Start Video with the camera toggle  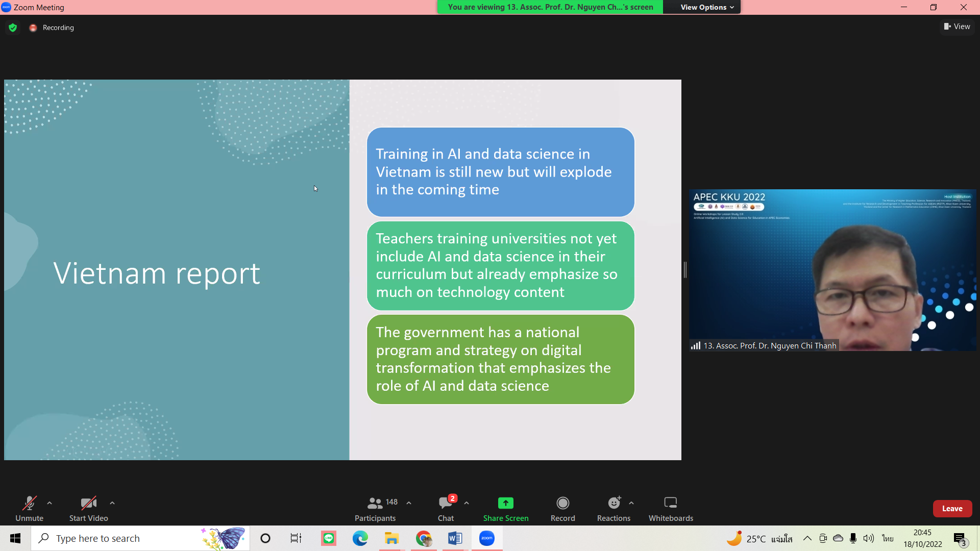click(x=88, y=503)
